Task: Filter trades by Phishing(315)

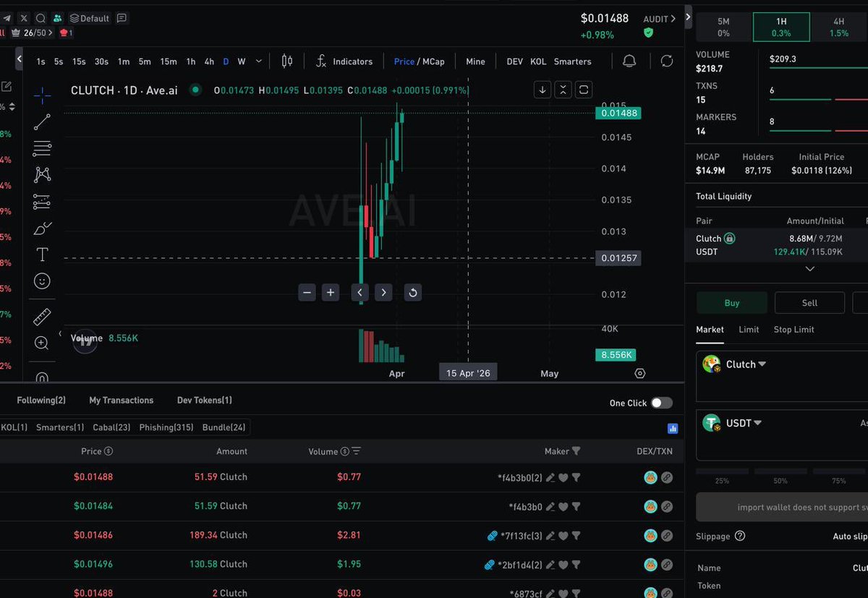Action: point(166,427)
